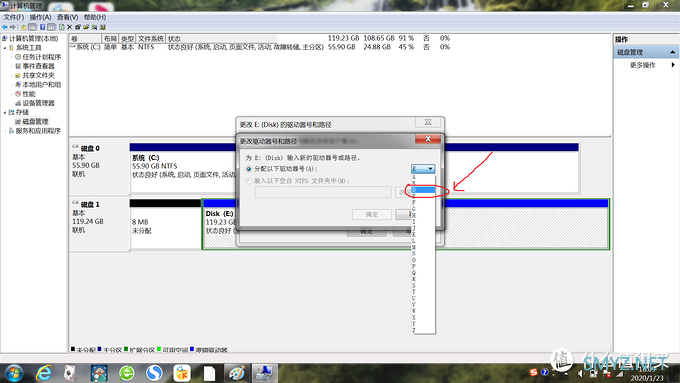
Task: Click the 卷 column header
Action: click(86, 39)
